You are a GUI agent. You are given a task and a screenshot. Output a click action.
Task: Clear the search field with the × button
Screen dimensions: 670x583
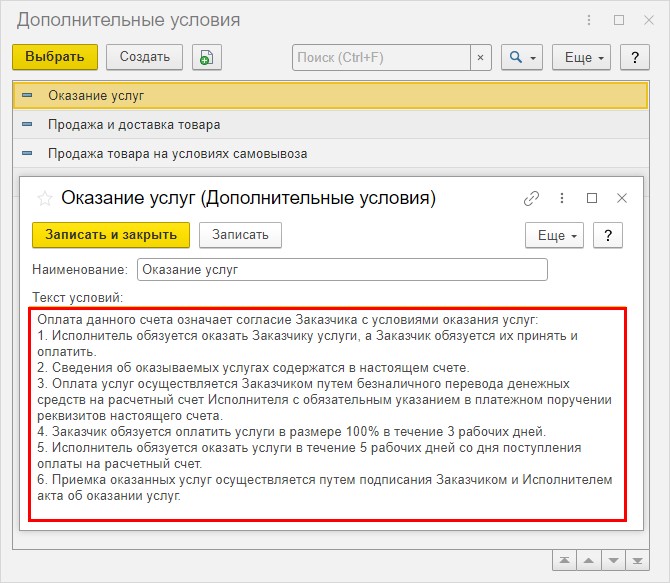[x=481, y=57]
